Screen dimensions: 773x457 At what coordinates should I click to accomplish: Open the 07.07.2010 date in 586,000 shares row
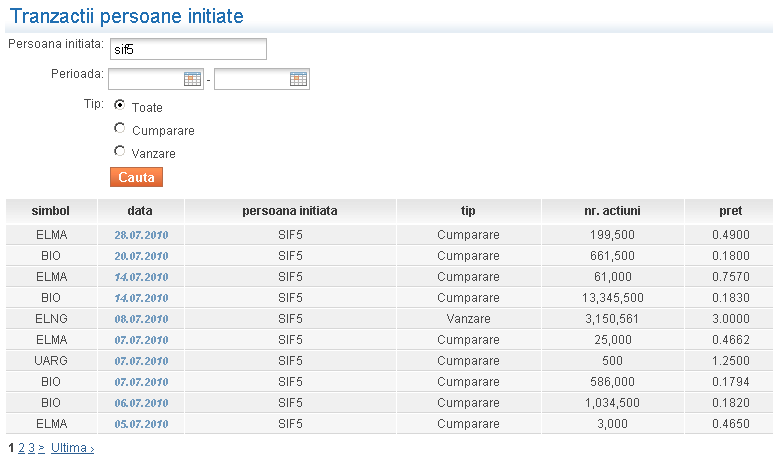(x=141, y=382)
